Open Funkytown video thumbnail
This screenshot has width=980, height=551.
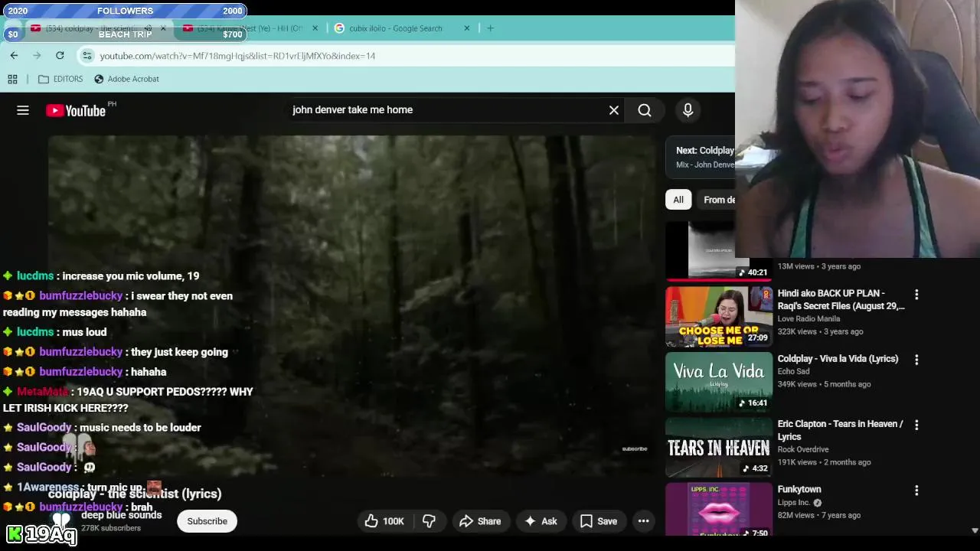(719, 509)
